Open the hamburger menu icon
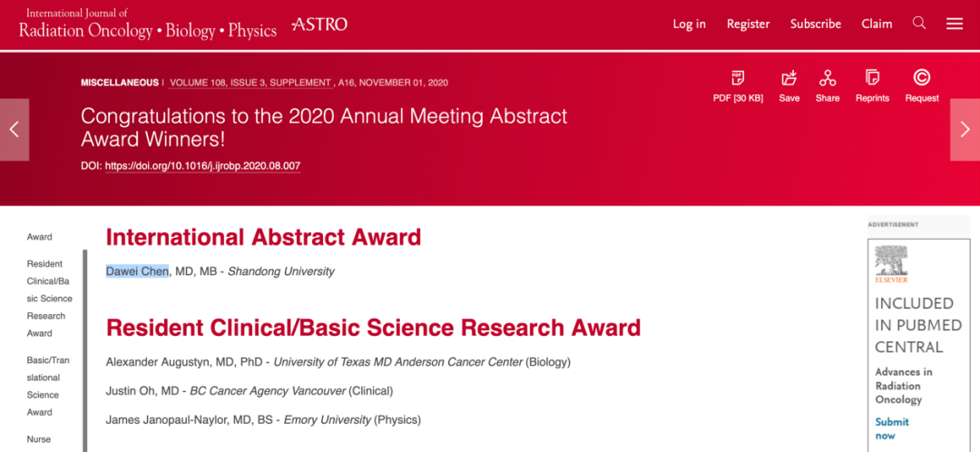980x452 pixels. point(955,24)
